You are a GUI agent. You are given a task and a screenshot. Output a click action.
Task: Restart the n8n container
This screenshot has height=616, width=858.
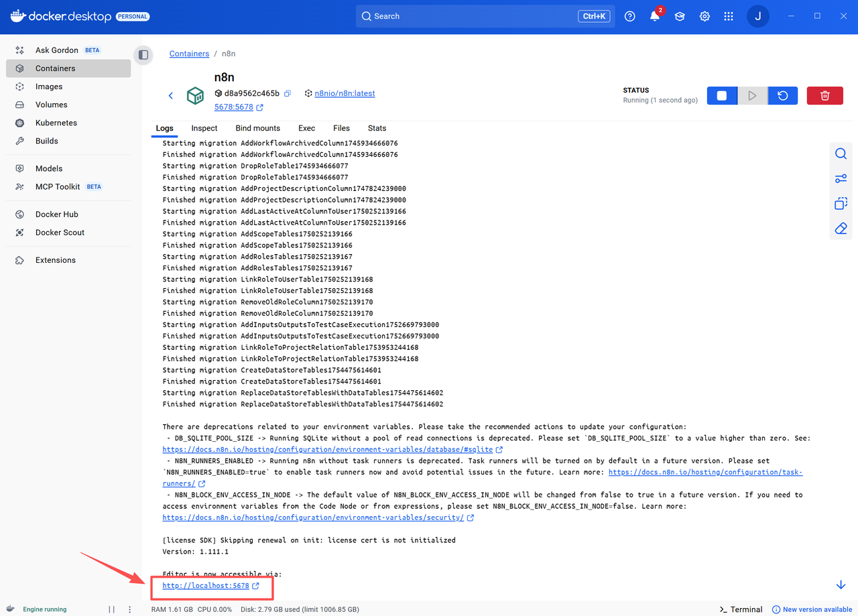pos(782,96)
